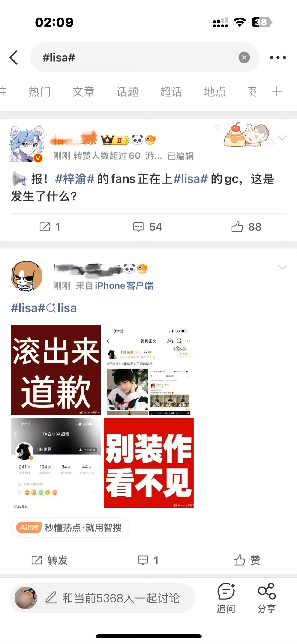
Task: Open the 话题 tab
Action: [x=127, y=92]
